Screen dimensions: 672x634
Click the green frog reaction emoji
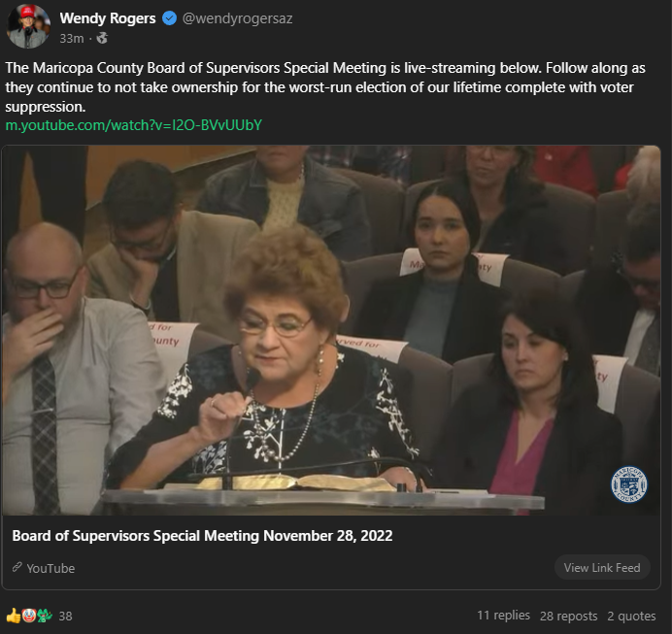pyautogui.click(x=44, y=616)
